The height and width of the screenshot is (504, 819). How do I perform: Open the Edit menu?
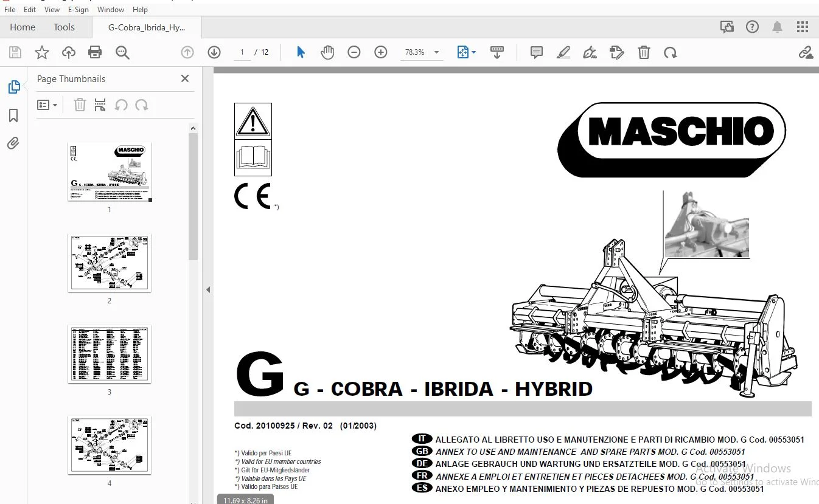29,10
